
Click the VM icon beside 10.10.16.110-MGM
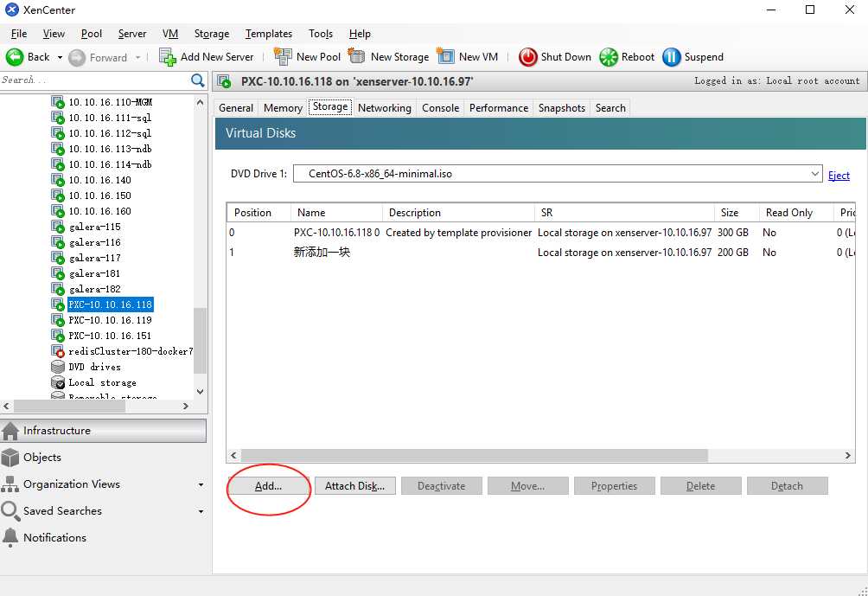[58, 102]
